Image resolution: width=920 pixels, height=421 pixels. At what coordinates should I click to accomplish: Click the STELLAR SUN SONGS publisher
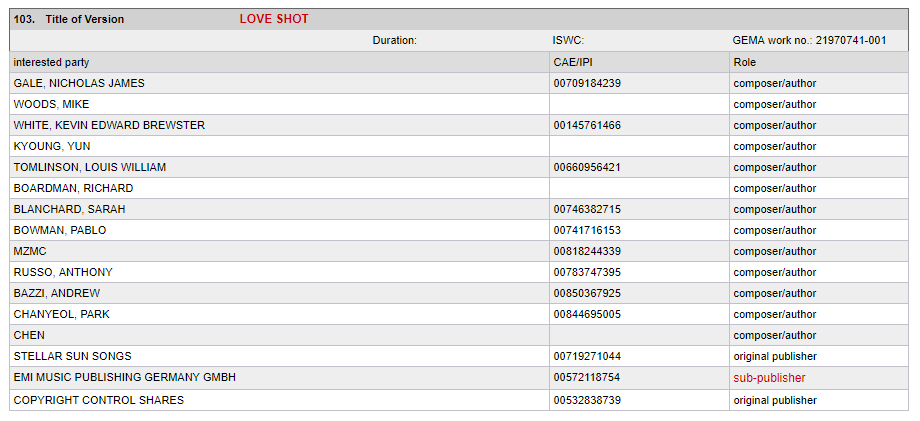tap(73, 356)
